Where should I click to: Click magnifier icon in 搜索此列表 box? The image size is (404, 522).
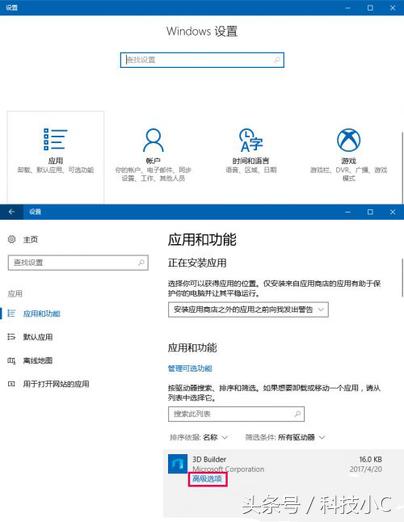point(297,414)
